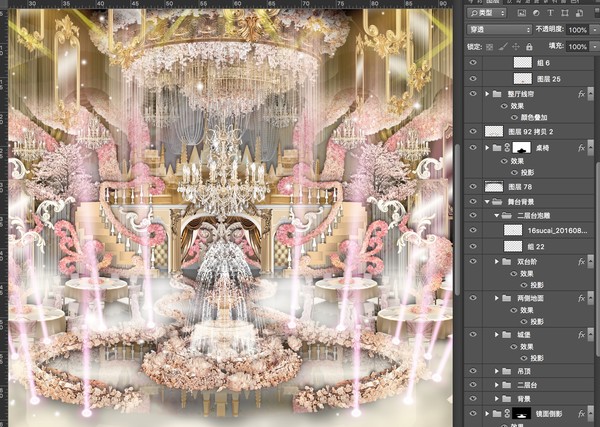
Task: Select the 图层 tab
Action: coord(493,2)
